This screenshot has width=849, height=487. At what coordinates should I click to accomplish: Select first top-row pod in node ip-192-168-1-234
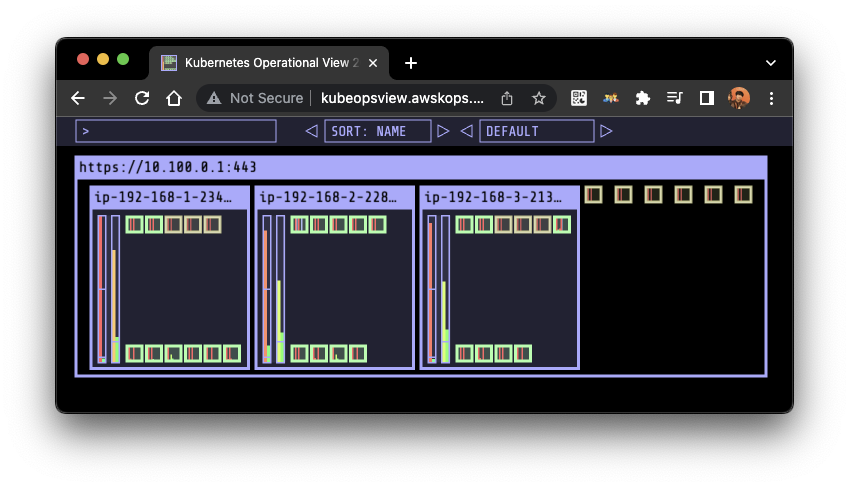[x=134, y=224]
